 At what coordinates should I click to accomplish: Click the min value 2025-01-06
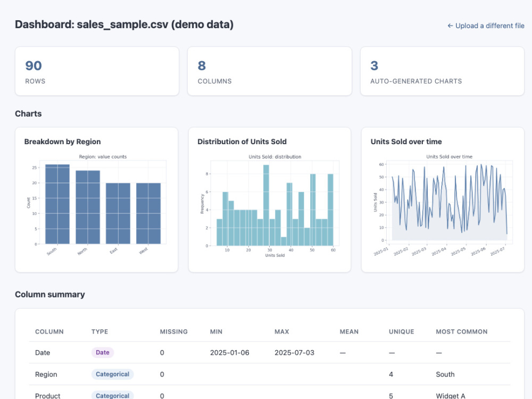pos(230,353)
